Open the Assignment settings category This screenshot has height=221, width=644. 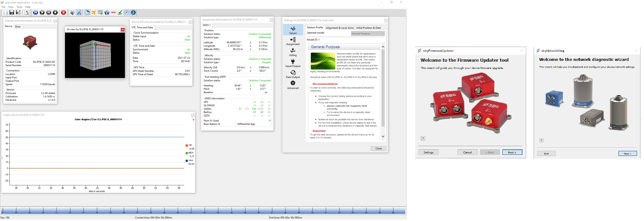[293, 41]
